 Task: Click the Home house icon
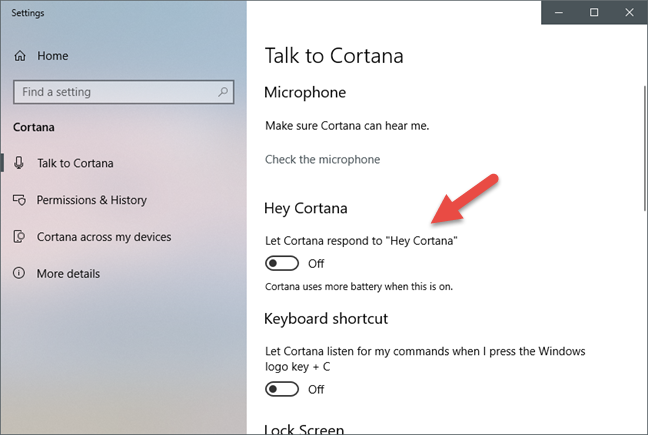coord(20,56)
